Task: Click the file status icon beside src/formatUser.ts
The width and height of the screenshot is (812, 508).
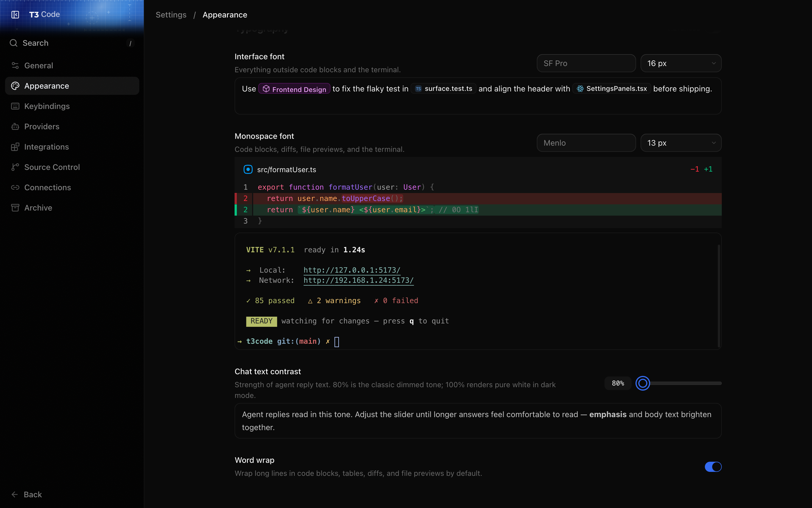Action: coord(248,169)
